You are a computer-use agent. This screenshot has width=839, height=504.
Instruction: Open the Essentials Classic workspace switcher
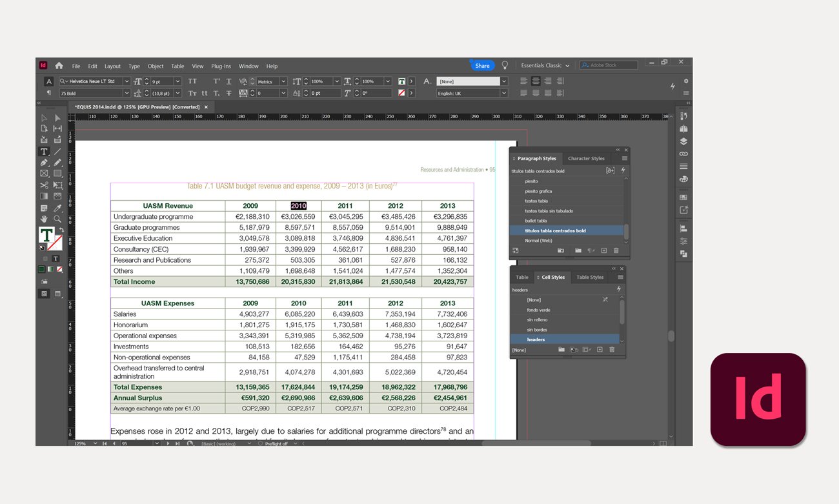[545, 65]
